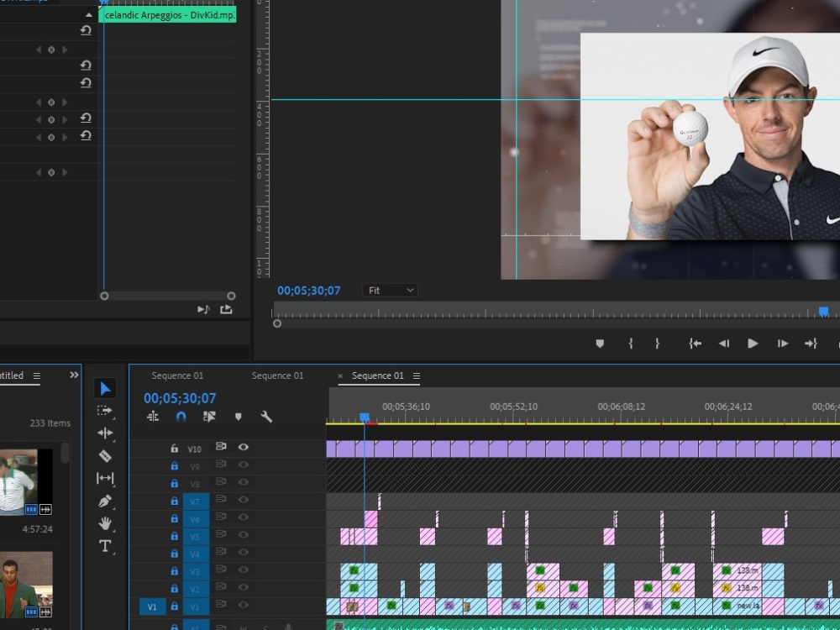This screenshot has height=630, width=840.
Task: Select the Track Select Forward tool
Action: point(104,411)
